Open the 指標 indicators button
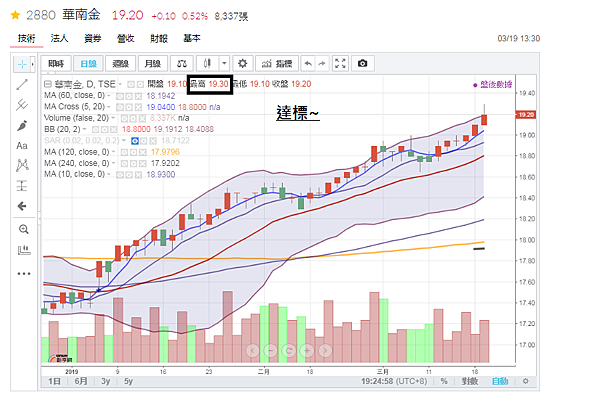The height and width of the screenshot is (400, 600). click(x=277, y=64)
